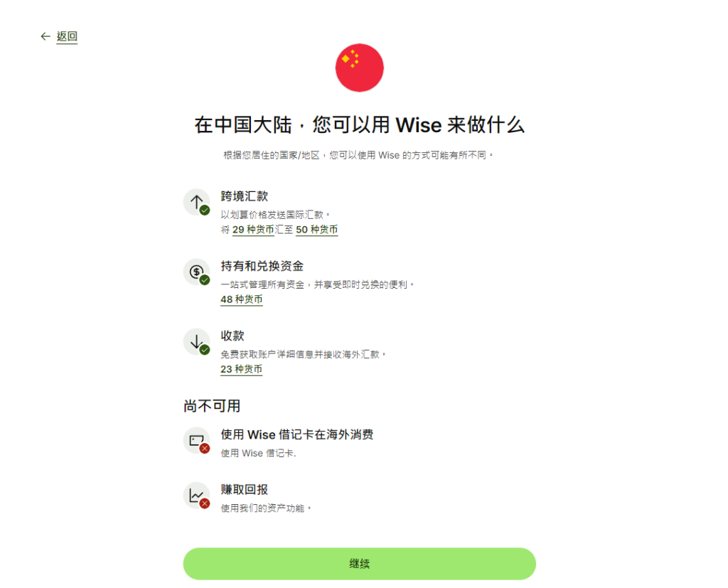The image size is (728, 588).
Task: Open the 29 种货币 link
Action: [253, 230]
